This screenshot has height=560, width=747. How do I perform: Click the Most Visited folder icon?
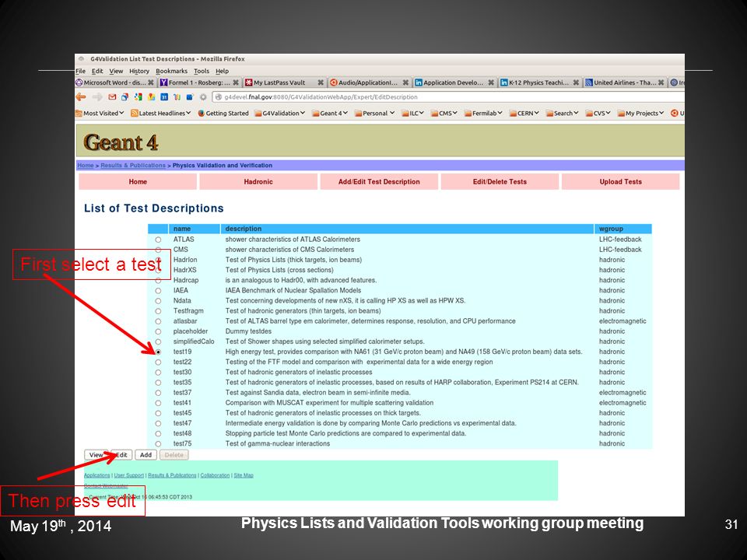79,114
